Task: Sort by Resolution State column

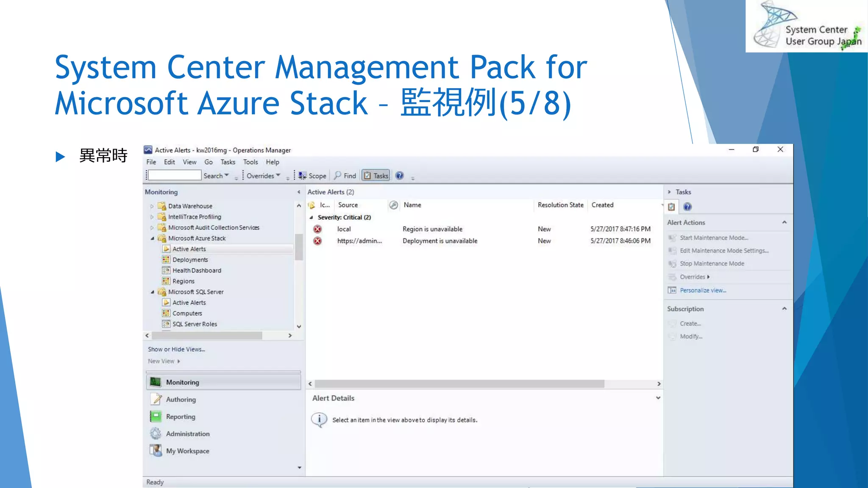Action: click(x=560, y=205)
